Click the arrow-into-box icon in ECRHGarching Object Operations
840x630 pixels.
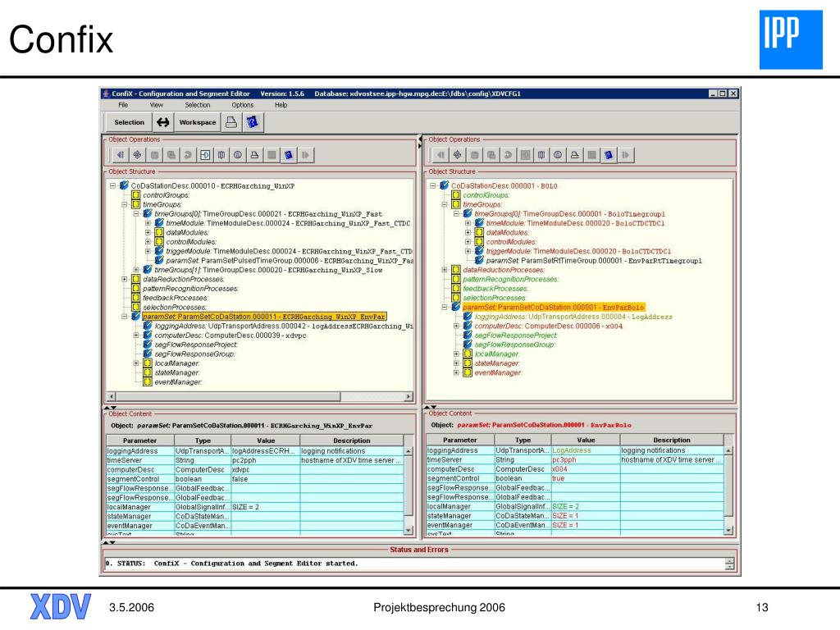pos(204,155)
